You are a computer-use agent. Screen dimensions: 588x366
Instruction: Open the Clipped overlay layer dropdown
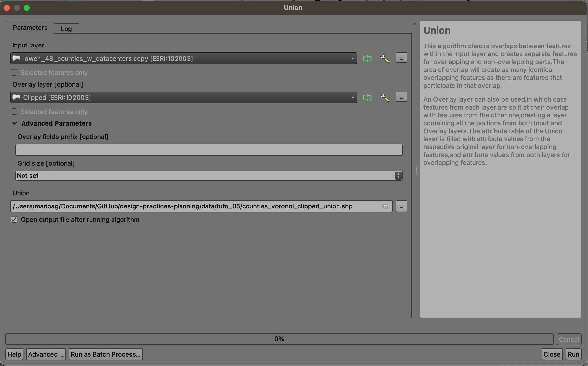tap(353, 97)
